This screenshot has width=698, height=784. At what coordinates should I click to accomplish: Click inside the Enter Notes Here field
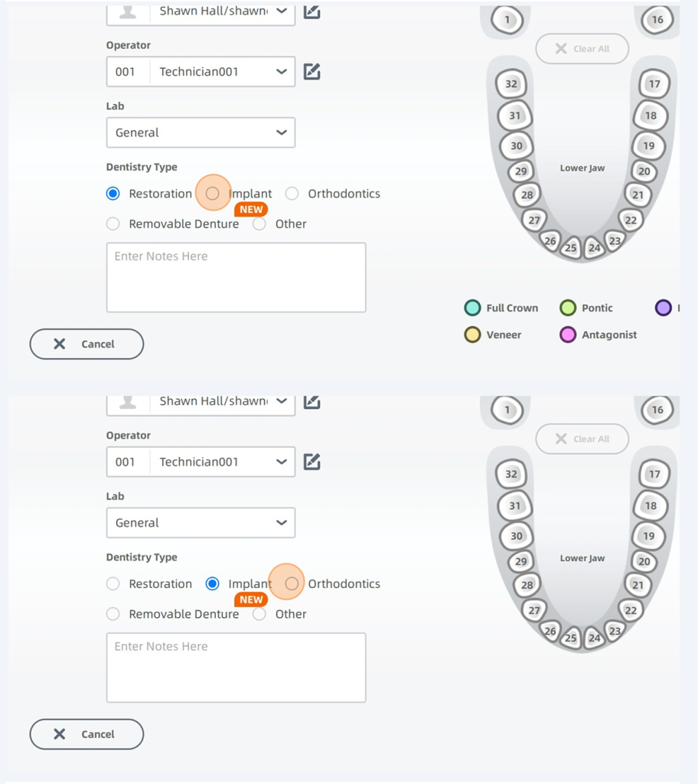236,277
